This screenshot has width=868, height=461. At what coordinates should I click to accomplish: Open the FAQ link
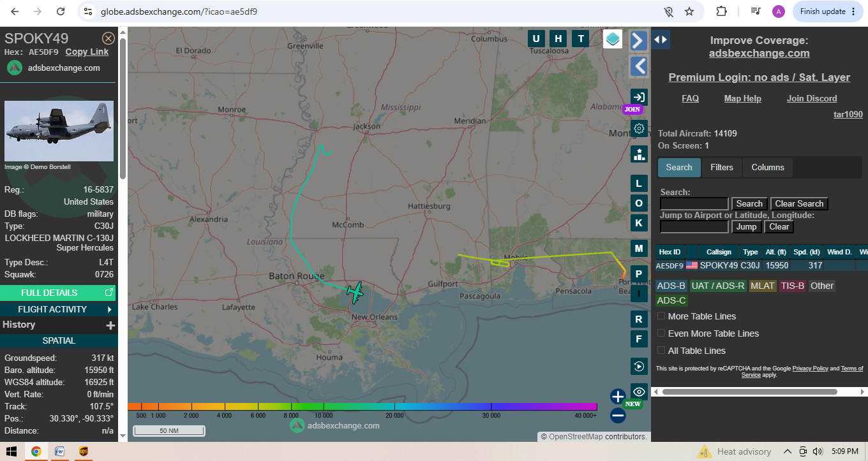tap(690, 98)
